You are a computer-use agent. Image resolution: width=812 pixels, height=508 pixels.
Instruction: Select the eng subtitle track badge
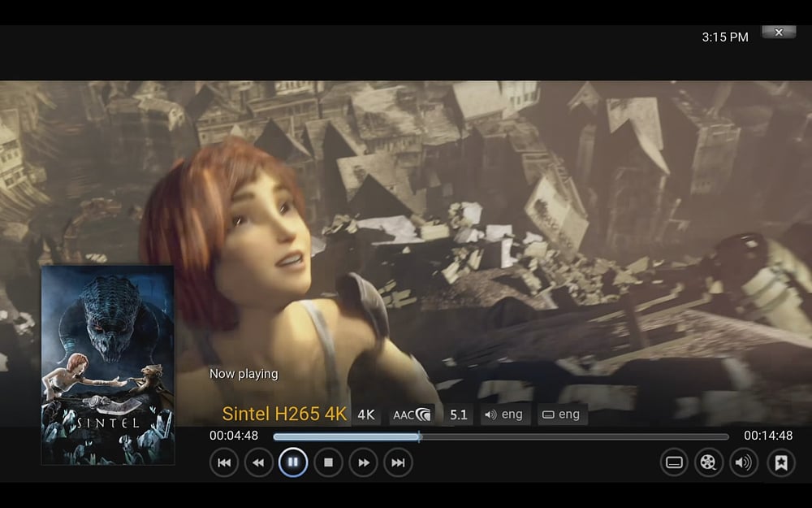(x=562, y=414)
